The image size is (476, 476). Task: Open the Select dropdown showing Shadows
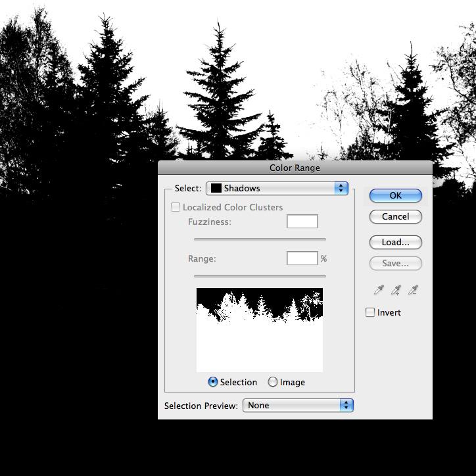[x=277, y=188]
